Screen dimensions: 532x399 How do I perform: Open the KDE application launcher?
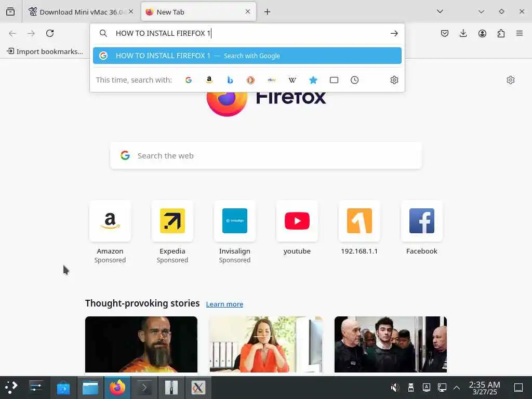pyautogui.click(x=11, y=388)
